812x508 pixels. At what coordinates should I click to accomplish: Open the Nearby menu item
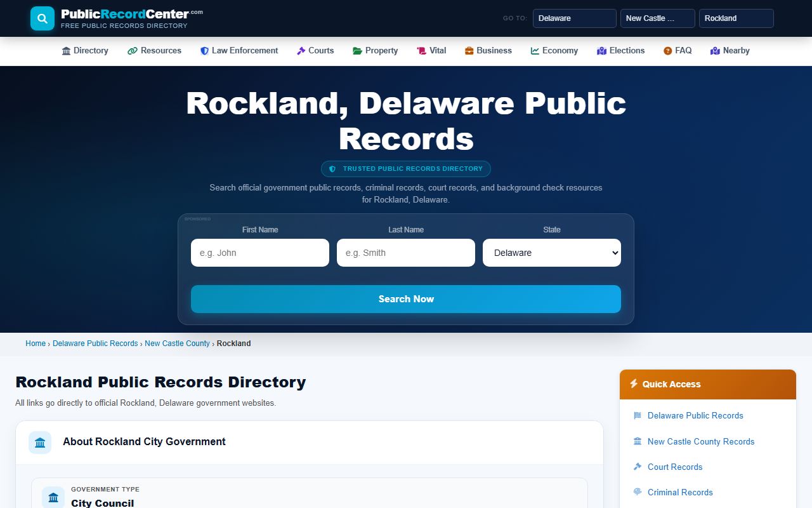[730, 51]
